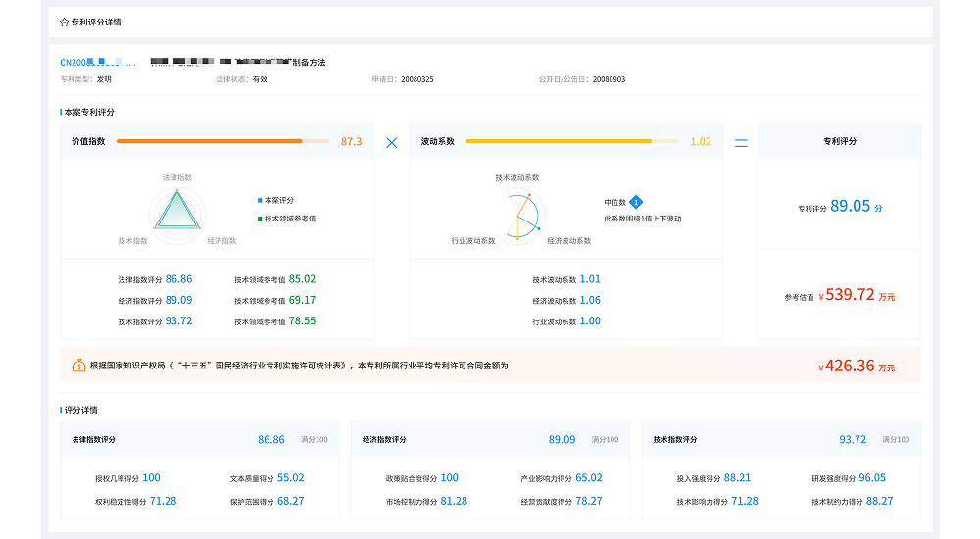This screenshot has width=980, height=539.
Task: Click the 本案专利评分 section heading
Action: point(89,112)
